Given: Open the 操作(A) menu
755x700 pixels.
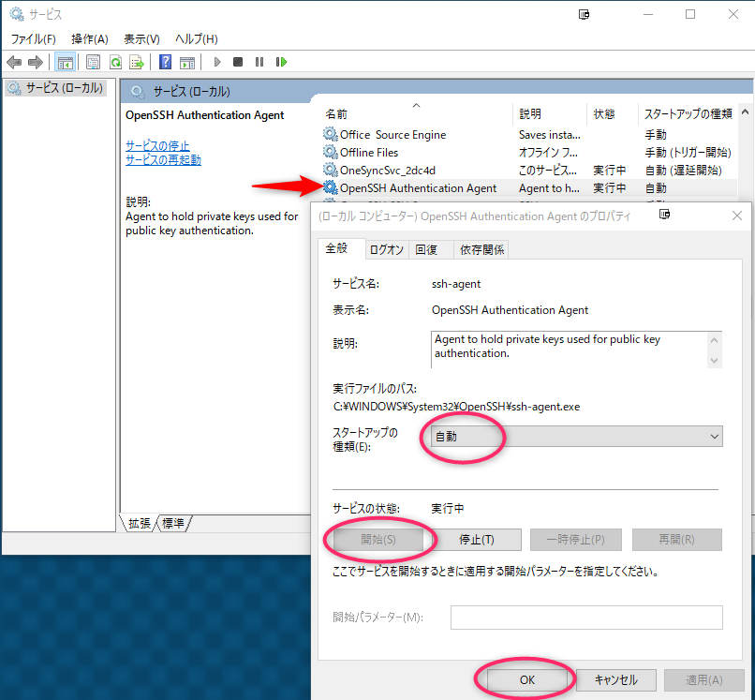Looking at the screenshot, I should [x=90, y=39].
